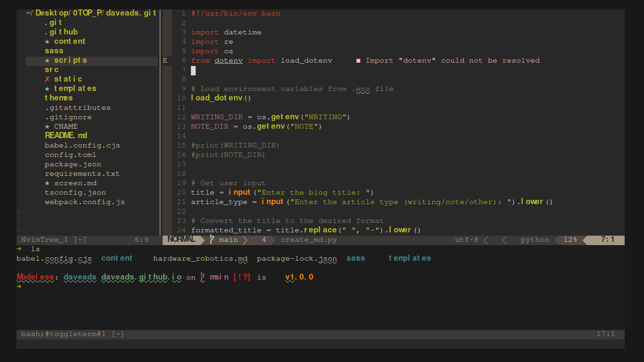Image resolution: width=644 pixels, height=362 pixels.
Task: Open package.json from the tree
Action: point(73,164)
